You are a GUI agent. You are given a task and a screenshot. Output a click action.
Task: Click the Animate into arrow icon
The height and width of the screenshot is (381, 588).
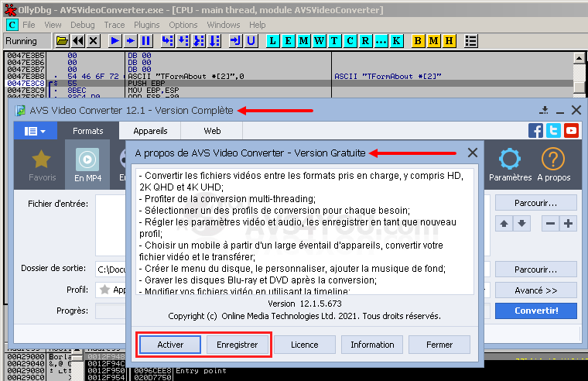131,40
